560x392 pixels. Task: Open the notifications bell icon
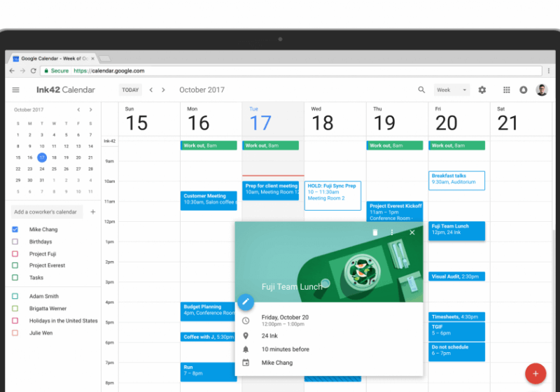(x=523, y=90)
